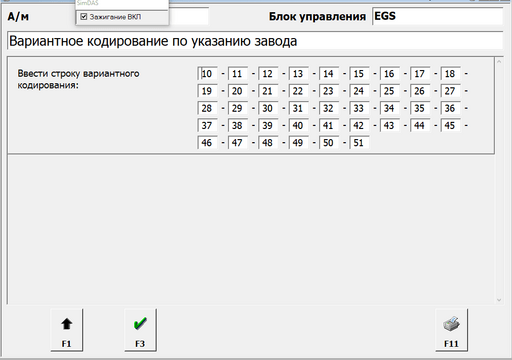Select coding byte field 28
This screenshot has width=512, height=360.
click(x=207, y=108)
